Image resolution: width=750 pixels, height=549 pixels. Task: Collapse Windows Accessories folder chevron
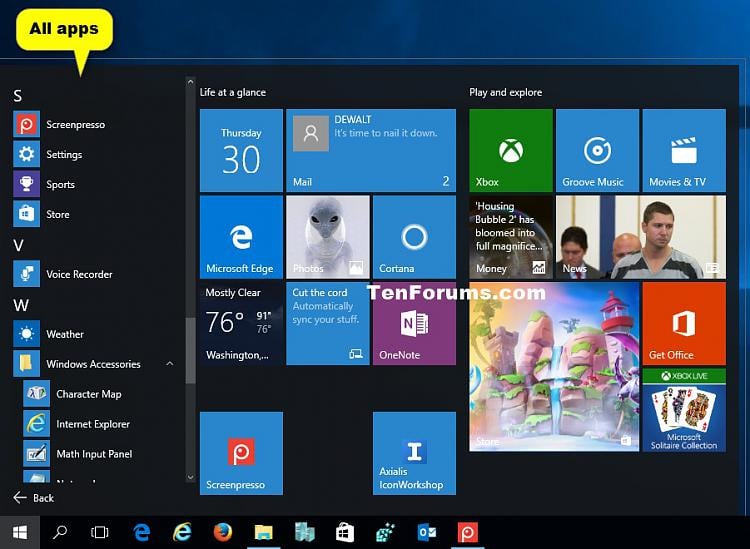pyautogui.click(x=170, y=364)
